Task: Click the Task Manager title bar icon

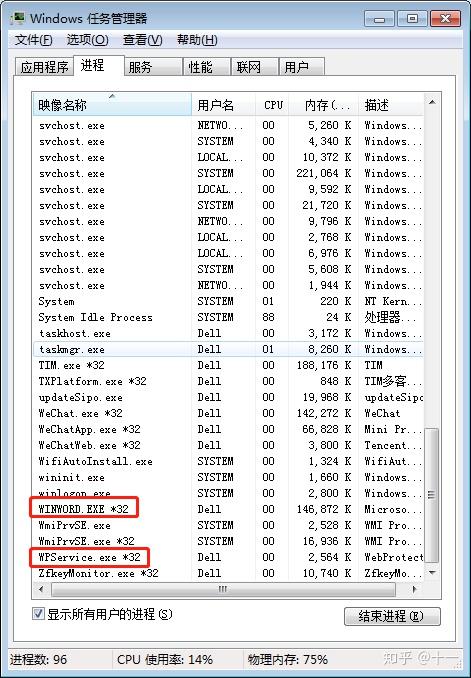Action: click(18, 18)
